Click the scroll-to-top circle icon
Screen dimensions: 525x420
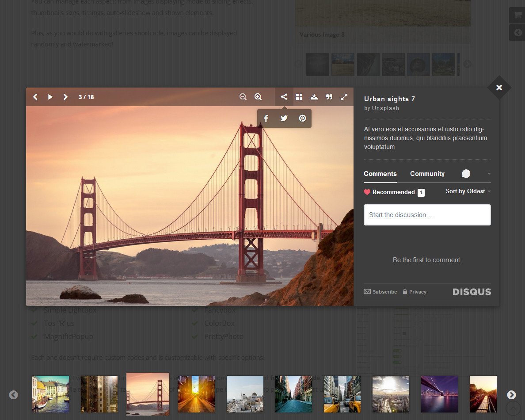tap(512, 408)
